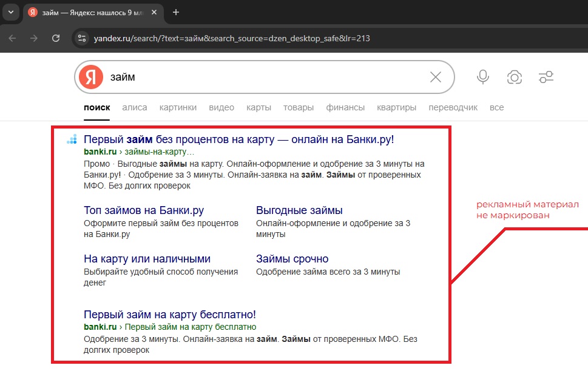This screenshot has width=588, height=371.
Task: Open the 'Займы срочно' sitelink
Action: click(x=292, y=259)
